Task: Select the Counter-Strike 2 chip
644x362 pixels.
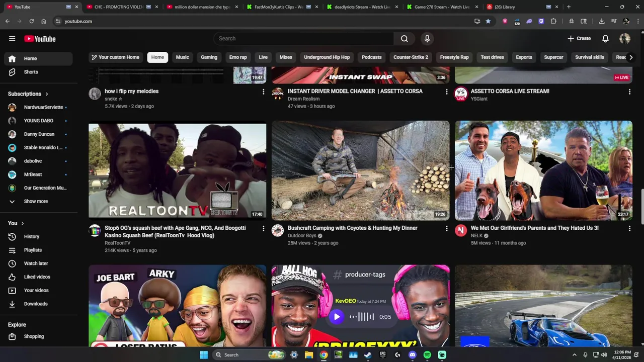Action: 411,57
